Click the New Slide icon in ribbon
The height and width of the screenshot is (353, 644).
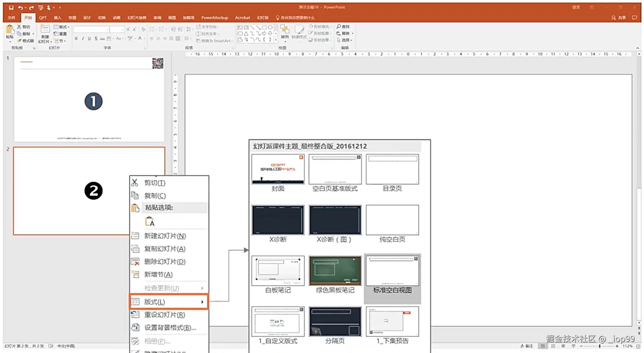tap(45, 29)
